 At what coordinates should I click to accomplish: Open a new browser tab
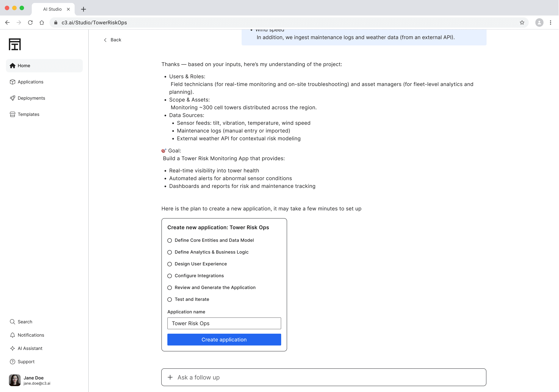[83, 9]
